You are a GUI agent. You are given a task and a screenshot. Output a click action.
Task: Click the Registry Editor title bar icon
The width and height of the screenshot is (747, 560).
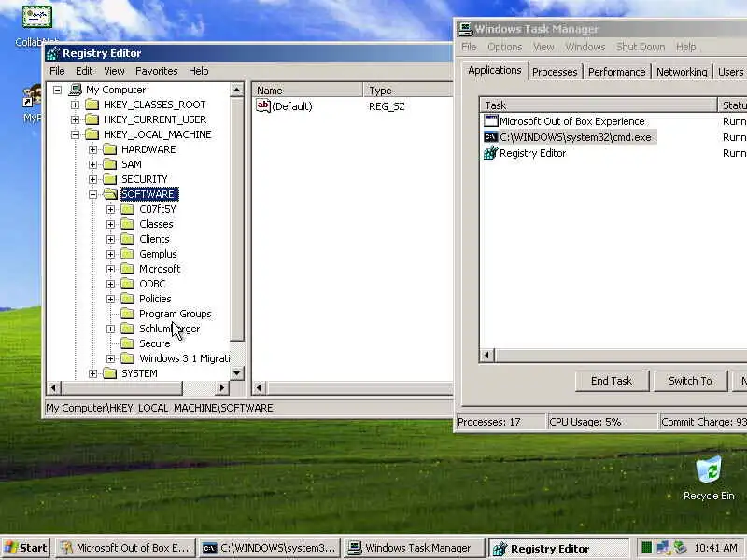[x=53, y=53]
